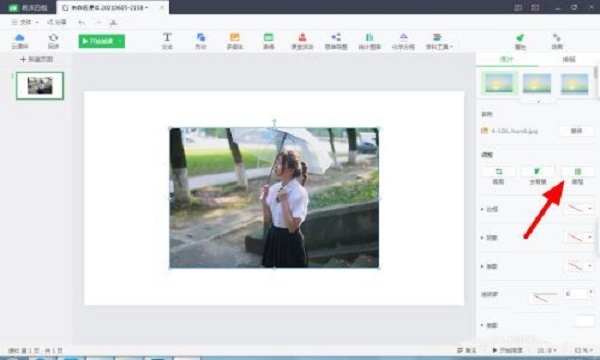The width and height of the screenshot is (600, 360).
Task: Click the Share menu item
Action: point(57,23)
